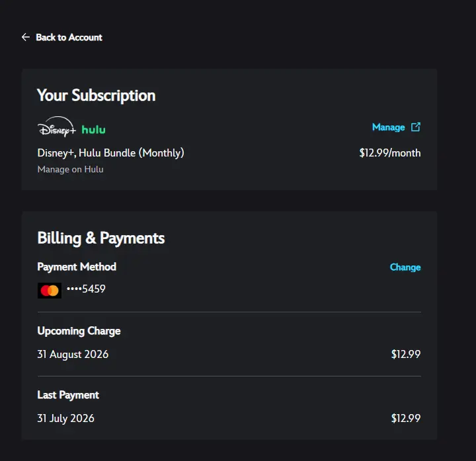Click the Payment Method label

click(77, 267)
